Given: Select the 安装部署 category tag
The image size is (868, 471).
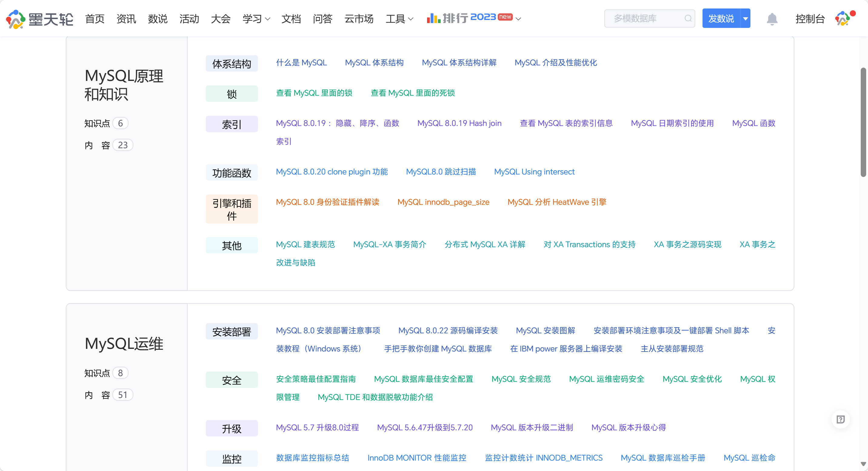Looking at the screenshot, I should [232, 332].
